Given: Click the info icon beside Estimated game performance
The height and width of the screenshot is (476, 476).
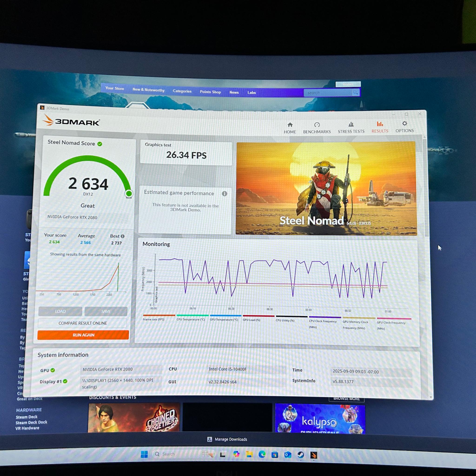Looking at the screenshot, I should pos(225,194).
